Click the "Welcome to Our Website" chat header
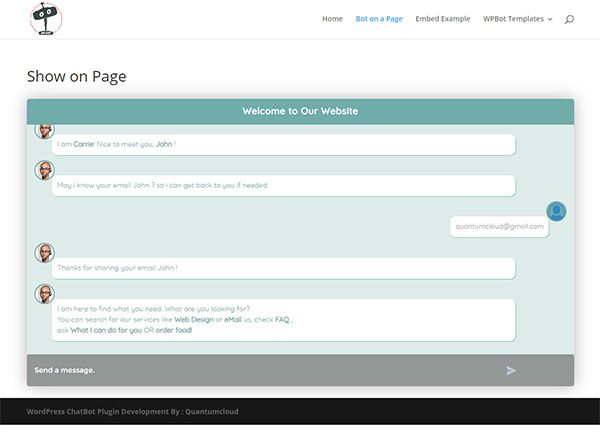Viewport: 600px width, 439px height. (300, 111)
